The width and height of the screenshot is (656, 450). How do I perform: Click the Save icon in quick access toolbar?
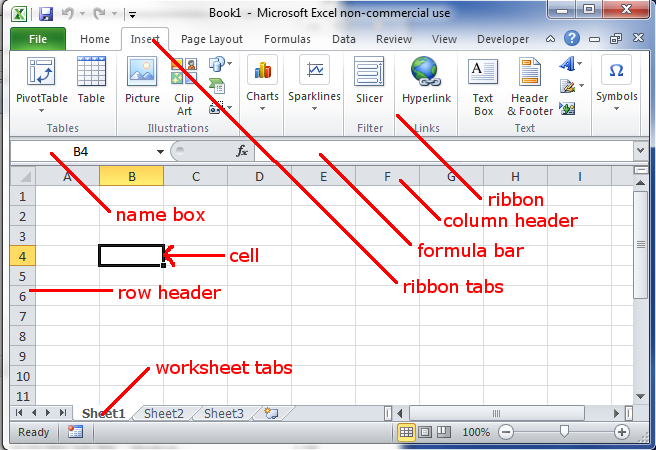(46, 14)
